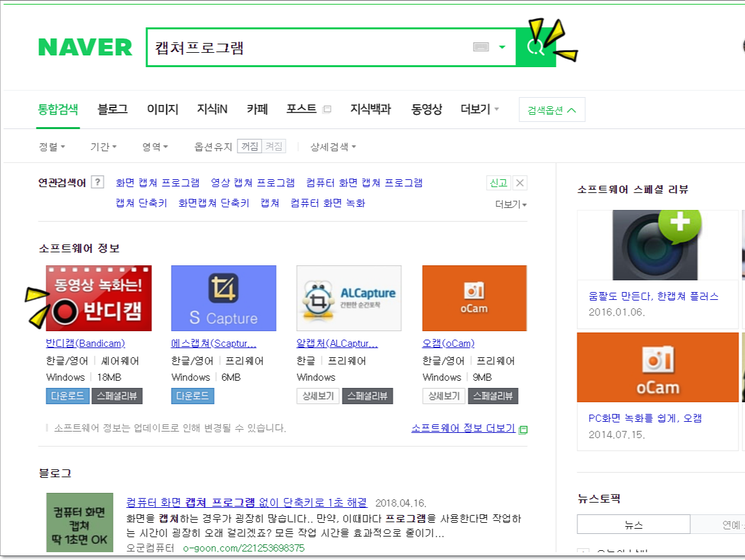Image resolution: width=745 pixels, height=560 pixels.
Task: Click the oCam special review thumbnail
Action: pos(658,368)
